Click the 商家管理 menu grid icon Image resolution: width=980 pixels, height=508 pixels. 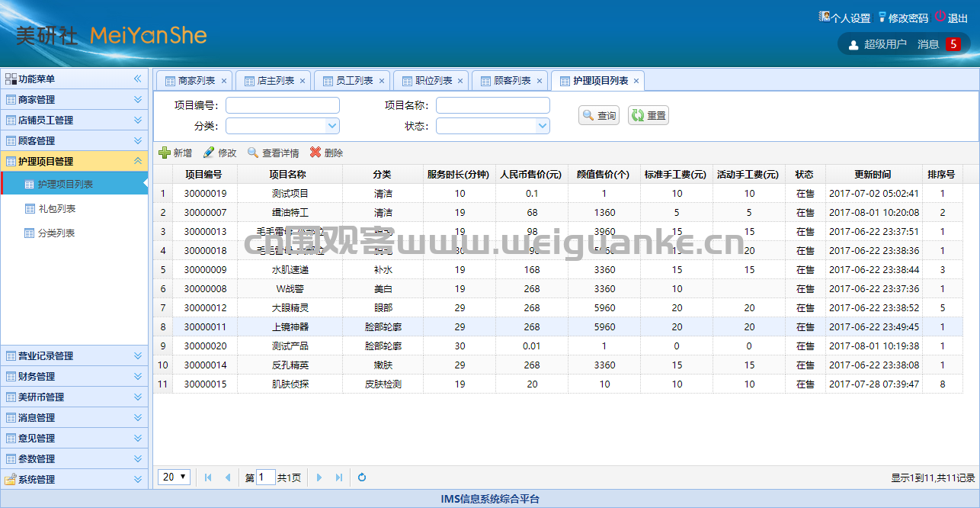click(11, 99)
